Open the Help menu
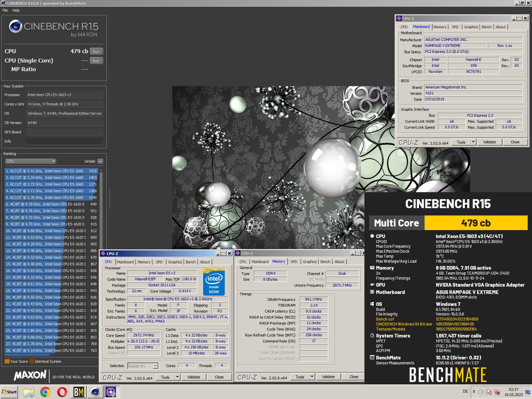Image resolution: width=532 pixels, height=399 pixels. click(16, 10)
